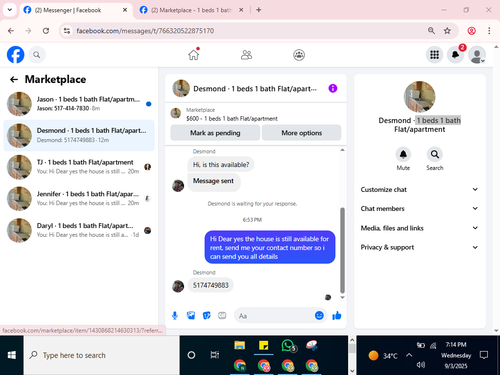Click Desmond's large profile thumbnail
The image size is (500, 375).
tap(419, 97)
